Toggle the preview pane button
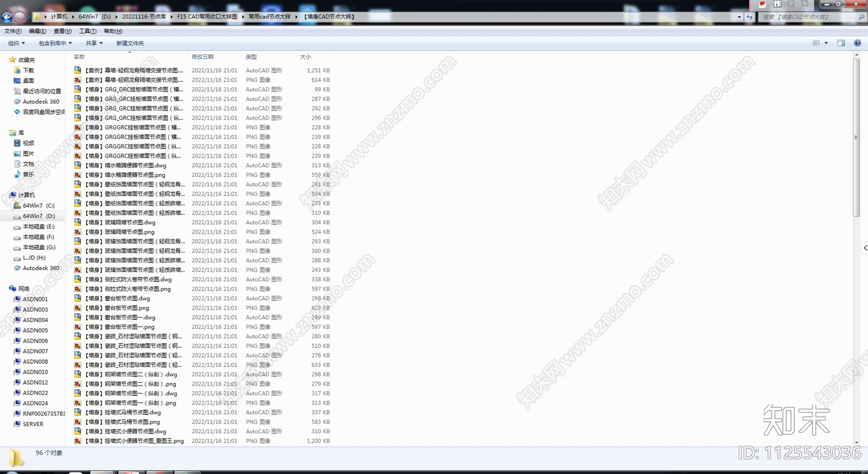Viewport: 868px width, 474px height. click(x=841, y=43)
